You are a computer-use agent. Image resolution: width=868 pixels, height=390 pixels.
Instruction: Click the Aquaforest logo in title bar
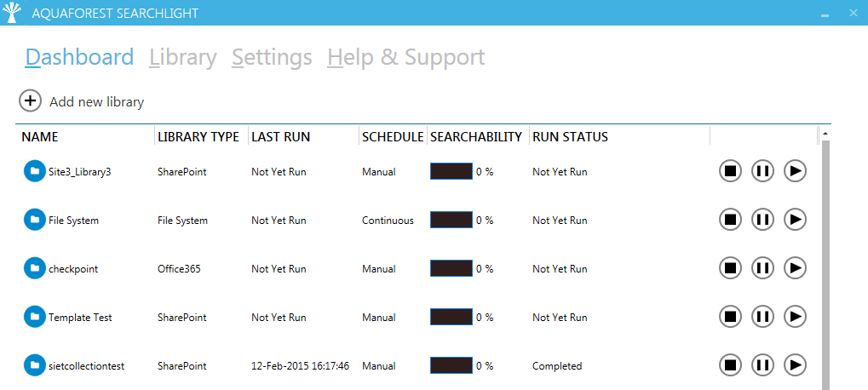point(11,12)
